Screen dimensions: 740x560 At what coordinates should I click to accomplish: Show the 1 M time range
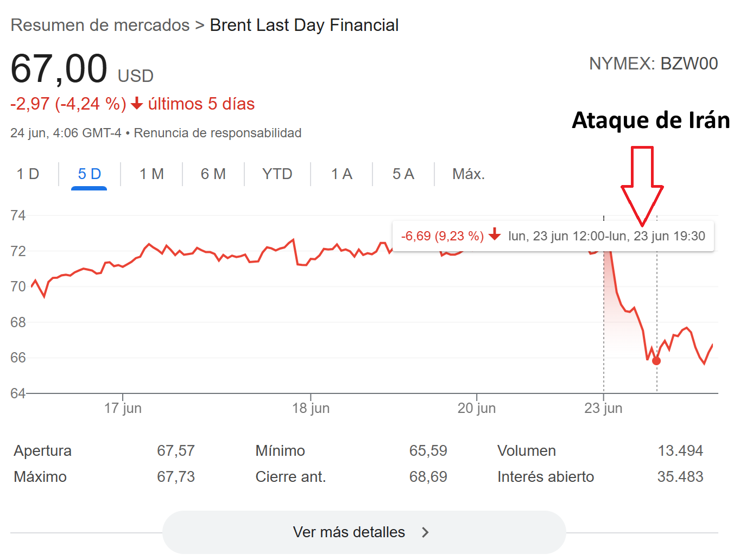click(151, 174)
